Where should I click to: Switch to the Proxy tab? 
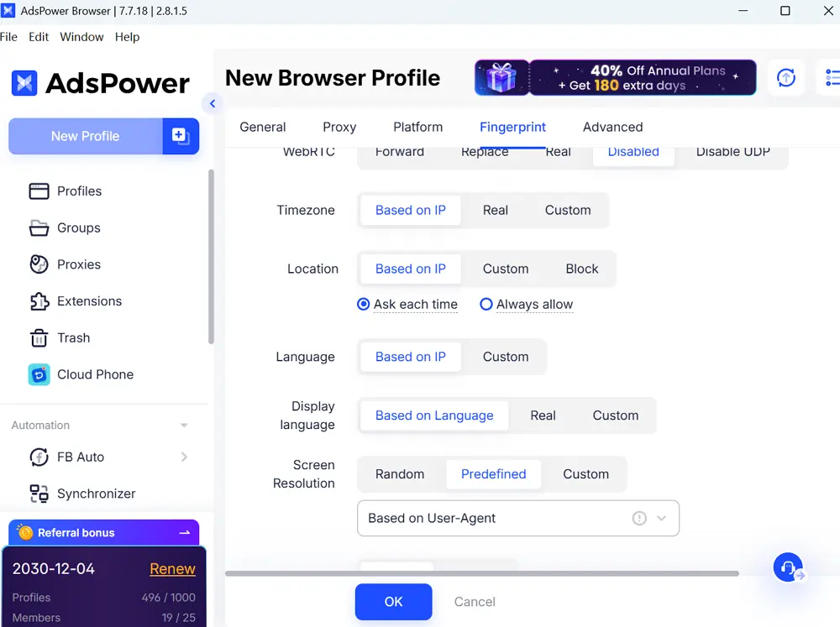coord(339,127)
